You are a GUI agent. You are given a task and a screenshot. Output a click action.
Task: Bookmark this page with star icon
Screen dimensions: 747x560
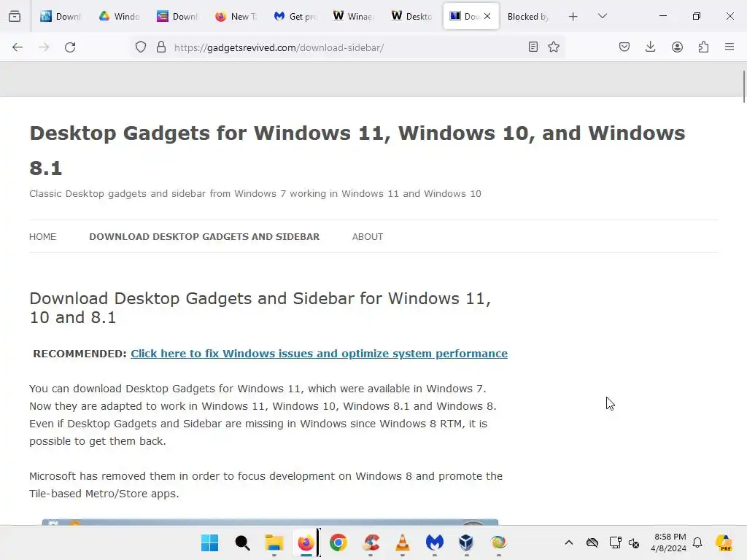click(x=554, y=47)
